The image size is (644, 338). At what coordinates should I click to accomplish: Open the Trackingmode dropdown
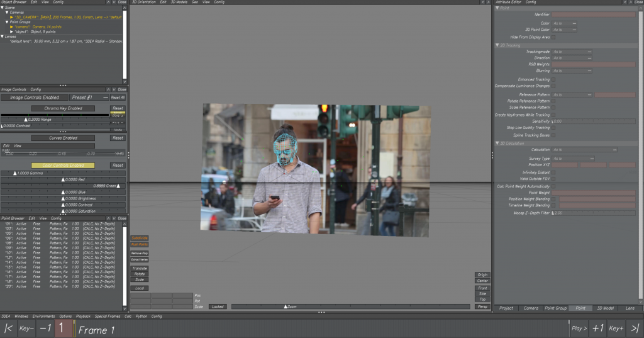(572, 52)
